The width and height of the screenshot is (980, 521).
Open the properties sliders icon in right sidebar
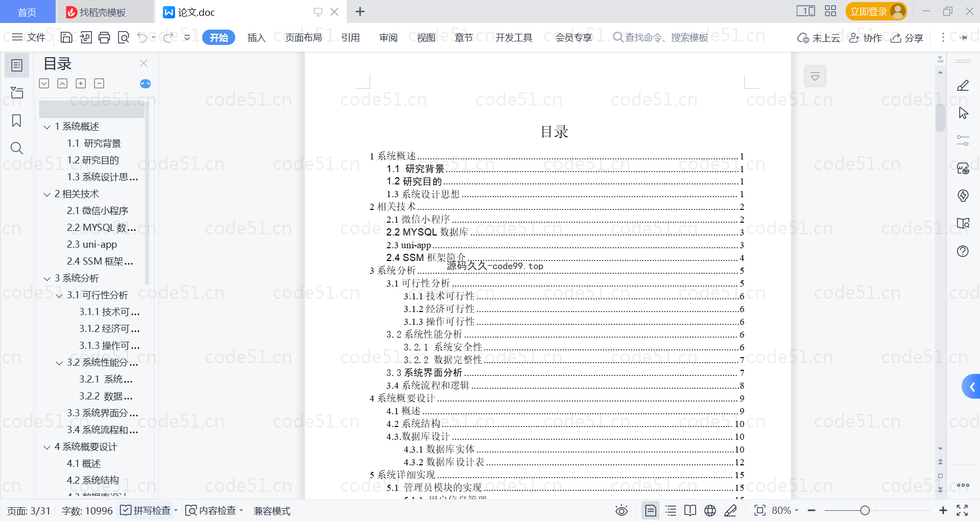[x=963, y=140]
